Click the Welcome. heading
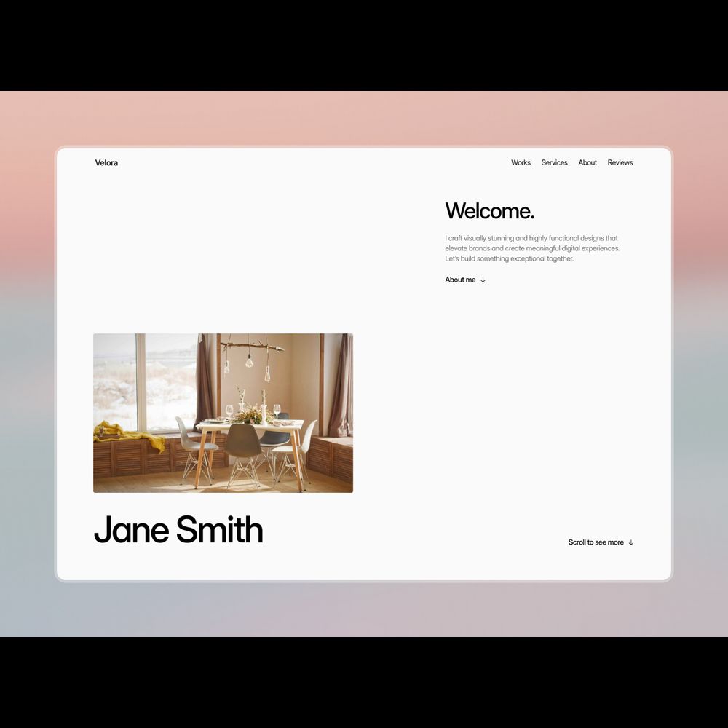 tap(489, 211)
